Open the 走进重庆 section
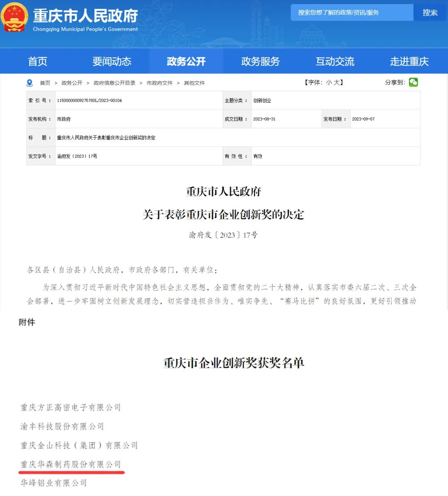 coord(409,61)
